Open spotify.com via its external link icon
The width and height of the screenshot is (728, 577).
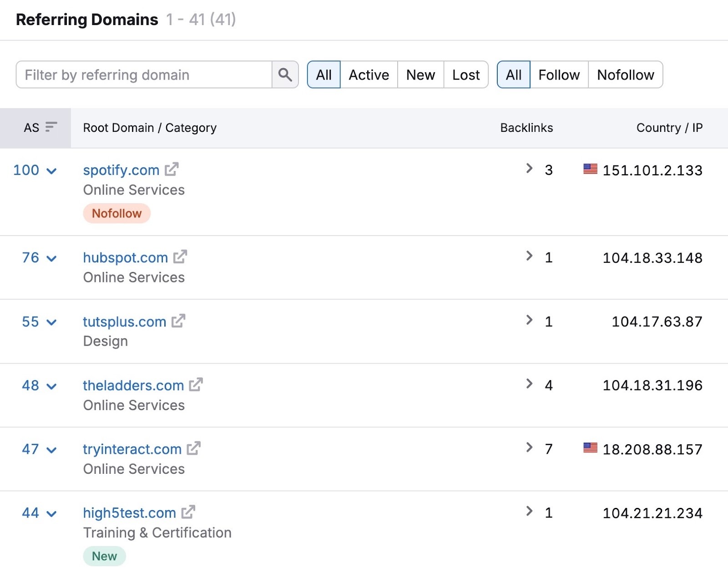coord(172,170)
